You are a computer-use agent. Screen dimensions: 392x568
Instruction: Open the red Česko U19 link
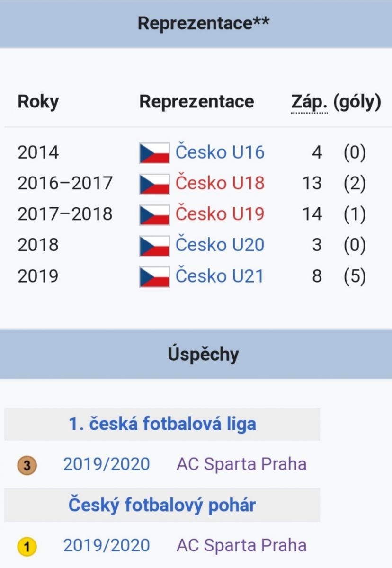coord(220,214)
